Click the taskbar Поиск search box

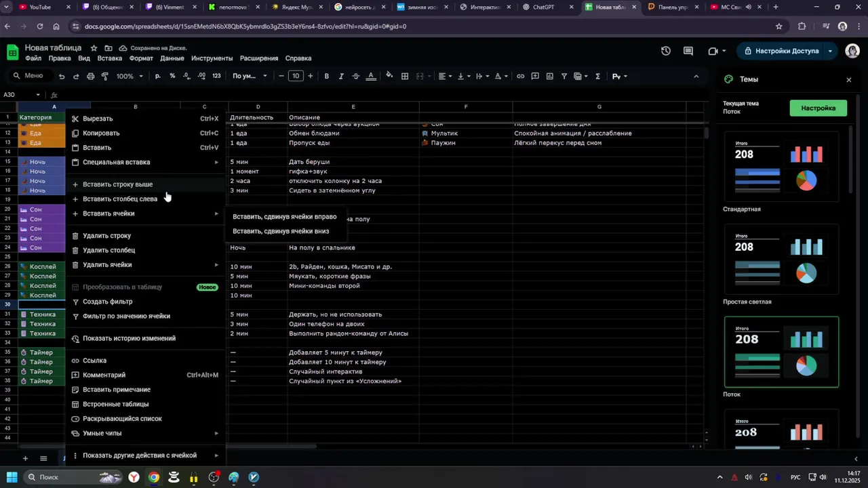(x=73, y=477)
